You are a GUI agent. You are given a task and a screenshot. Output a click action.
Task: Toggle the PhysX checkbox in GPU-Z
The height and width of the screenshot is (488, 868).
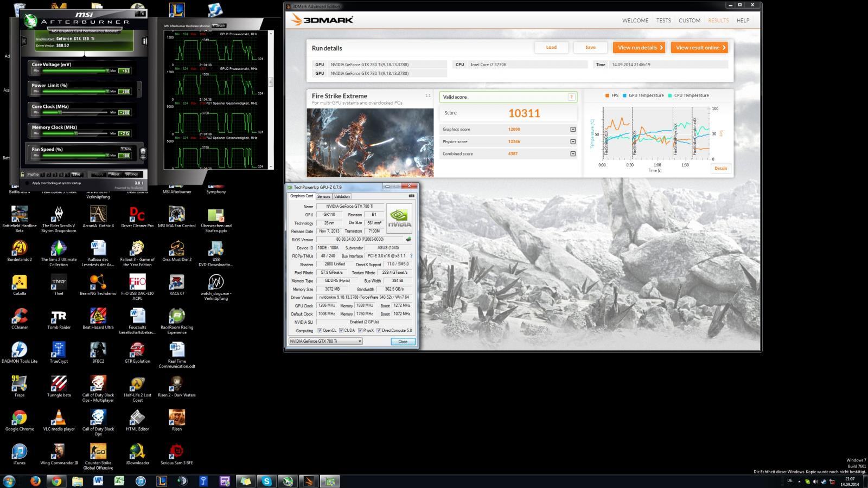tap(360, 330)
